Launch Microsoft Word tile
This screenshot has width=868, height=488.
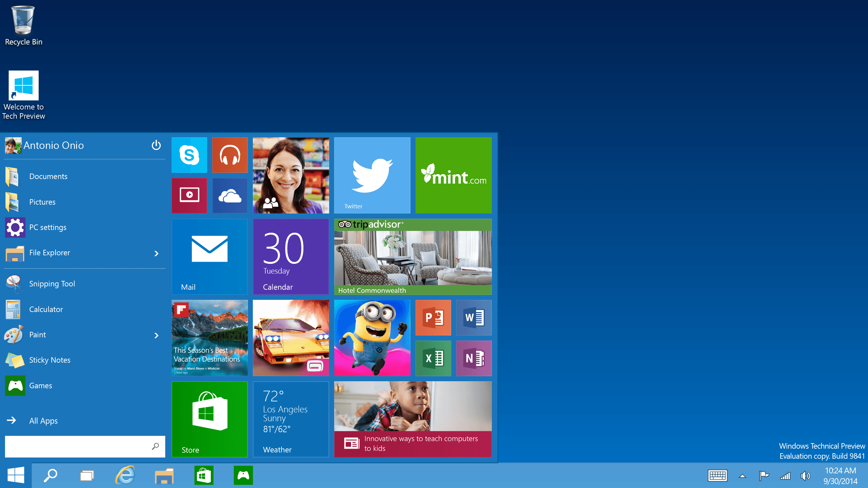(x=473, y=318)
